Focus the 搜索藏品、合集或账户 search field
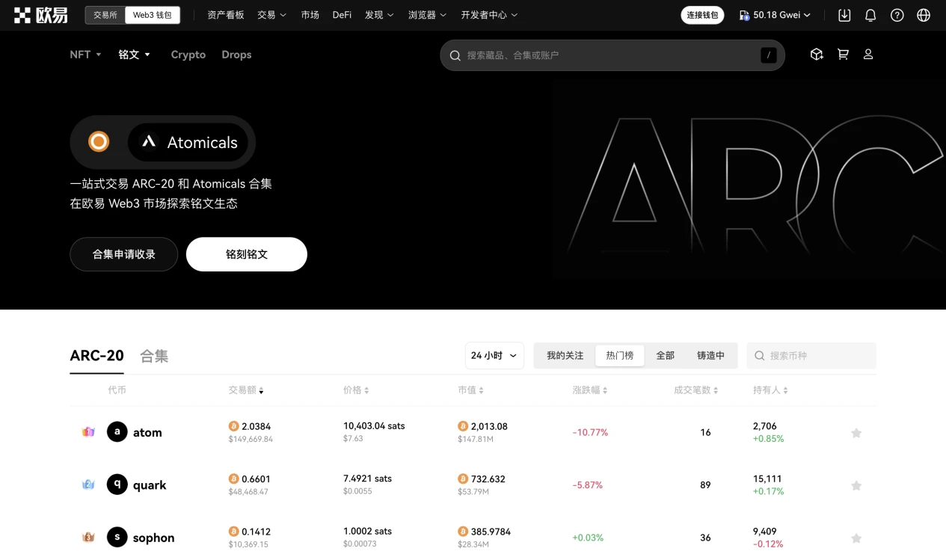This screenshot has width=946, height=560. point(612,55)
